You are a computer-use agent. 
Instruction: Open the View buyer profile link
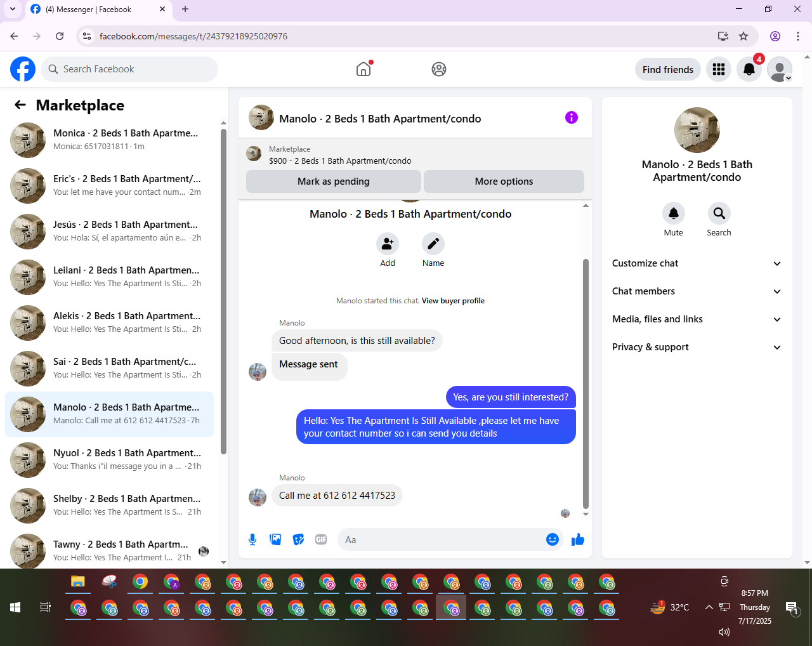453,301
